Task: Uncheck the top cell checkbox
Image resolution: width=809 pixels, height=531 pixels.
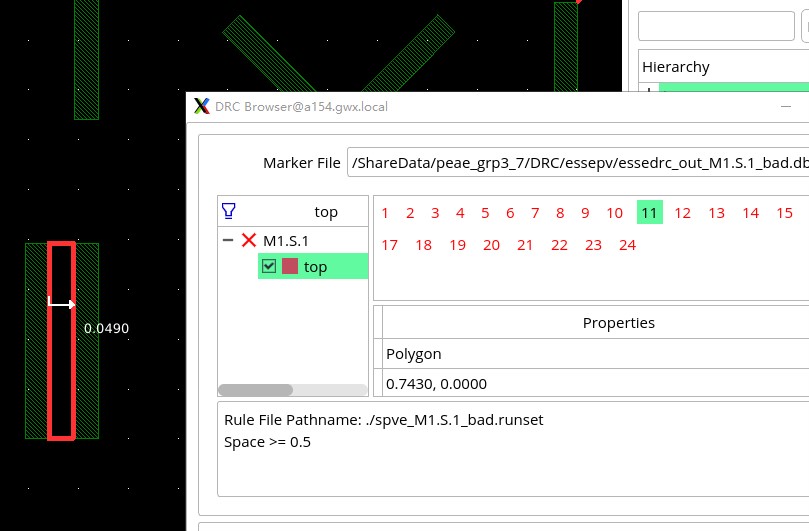Action: (x=269, y=266)
